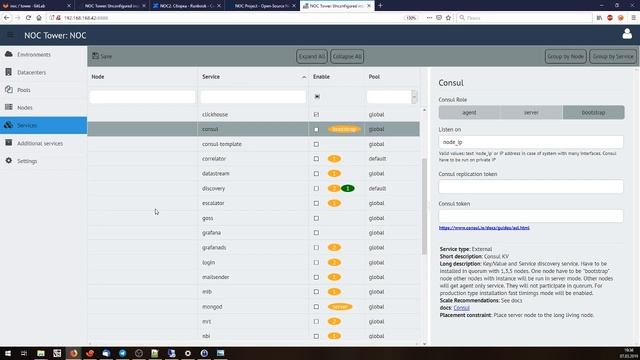Toggle enable checkbox for goss
The height and width of the screenshot is (360, 640).
(x=316, y=218)
